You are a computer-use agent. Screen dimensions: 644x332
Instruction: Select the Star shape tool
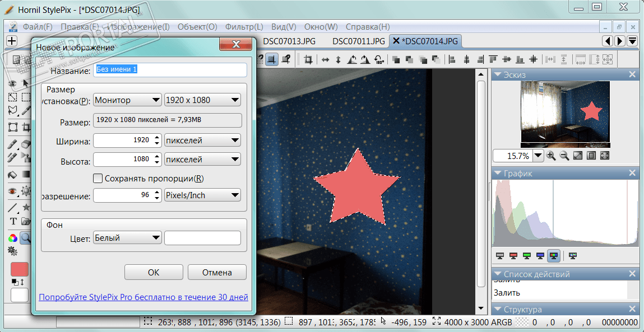[x=26, y=207]
